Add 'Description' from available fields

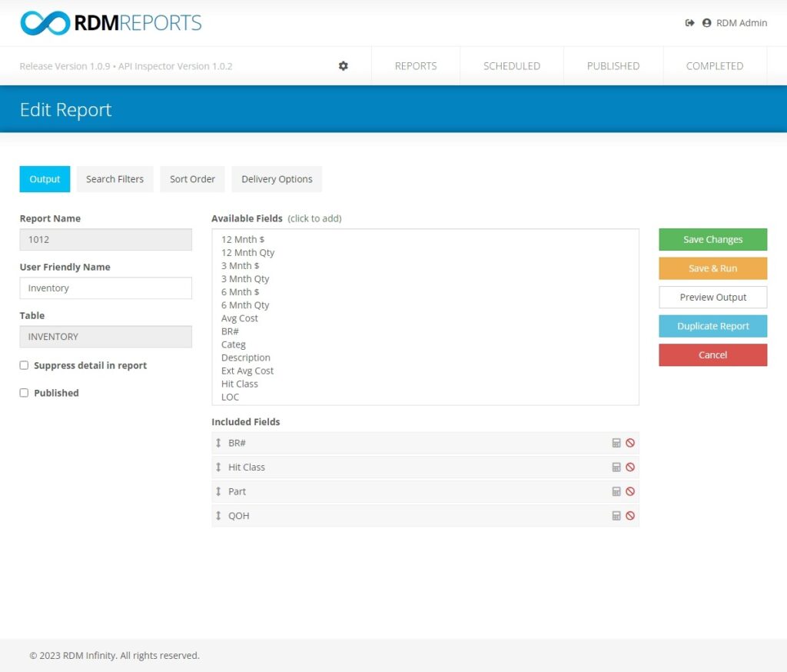[x=246, y=358]
